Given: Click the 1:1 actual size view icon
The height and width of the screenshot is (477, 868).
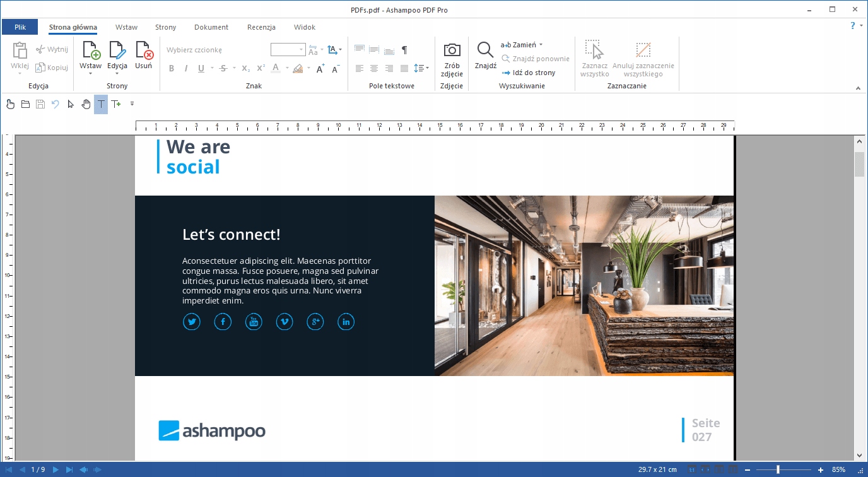Looking at the screenshot, I should click(692, 469).
